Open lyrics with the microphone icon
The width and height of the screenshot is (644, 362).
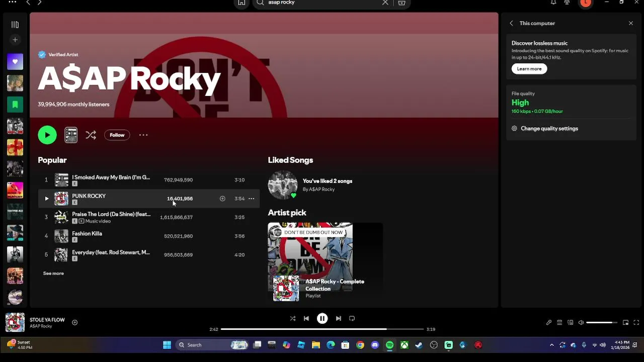tap(549, 322)
